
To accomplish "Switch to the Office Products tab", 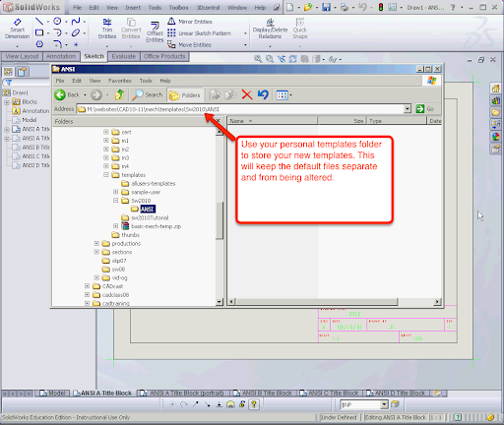I will click(164, 56).
